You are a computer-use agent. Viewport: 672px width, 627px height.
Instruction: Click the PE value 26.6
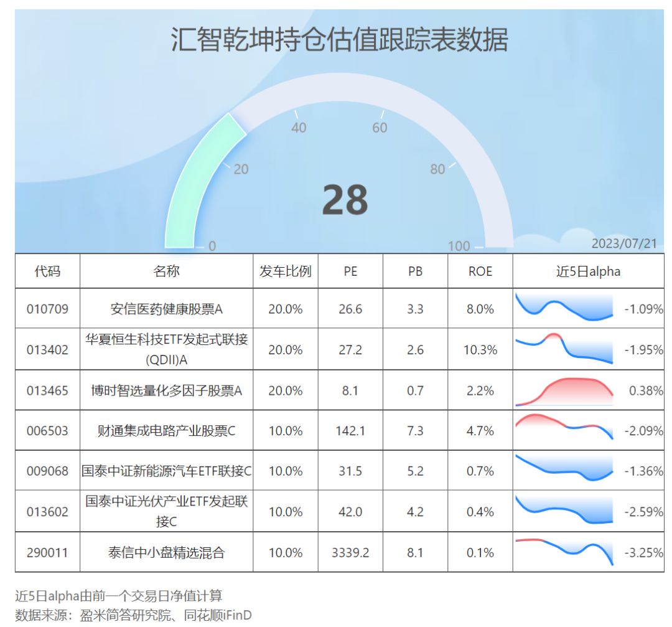tap(350, 309)
